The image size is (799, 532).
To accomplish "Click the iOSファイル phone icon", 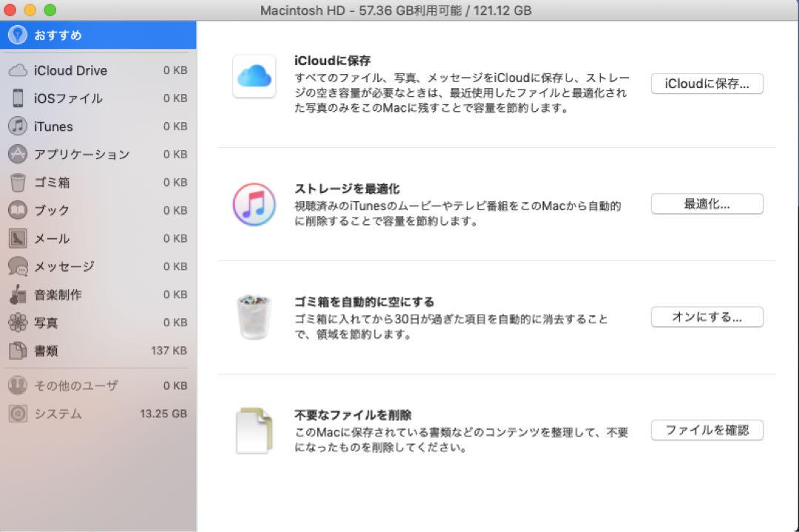I will 18,98.
